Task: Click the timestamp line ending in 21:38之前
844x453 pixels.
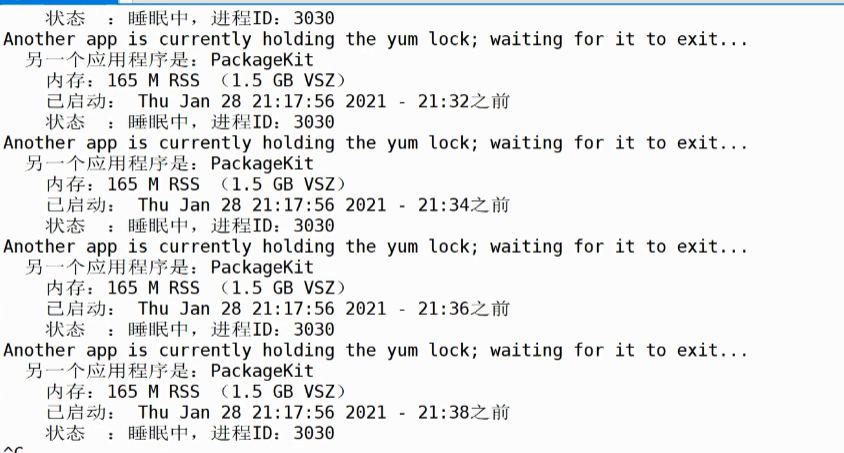Action: pyautogui.click(x=278, y=413)
